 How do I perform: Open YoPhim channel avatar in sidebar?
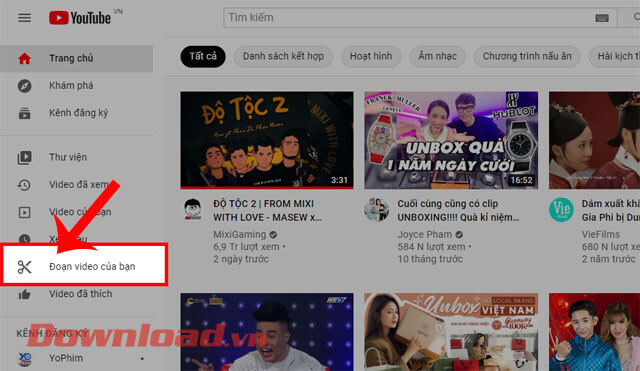click(25, 358)
